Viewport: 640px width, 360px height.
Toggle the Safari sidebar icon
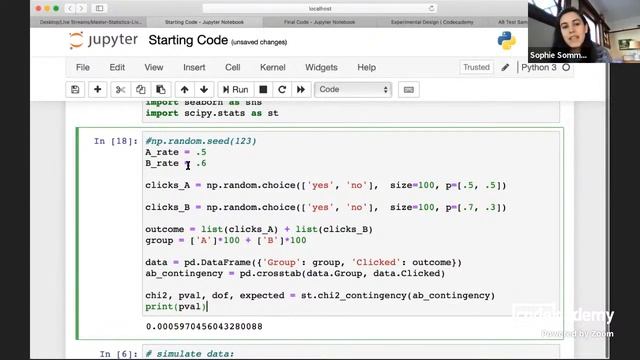tap(100, 8)
